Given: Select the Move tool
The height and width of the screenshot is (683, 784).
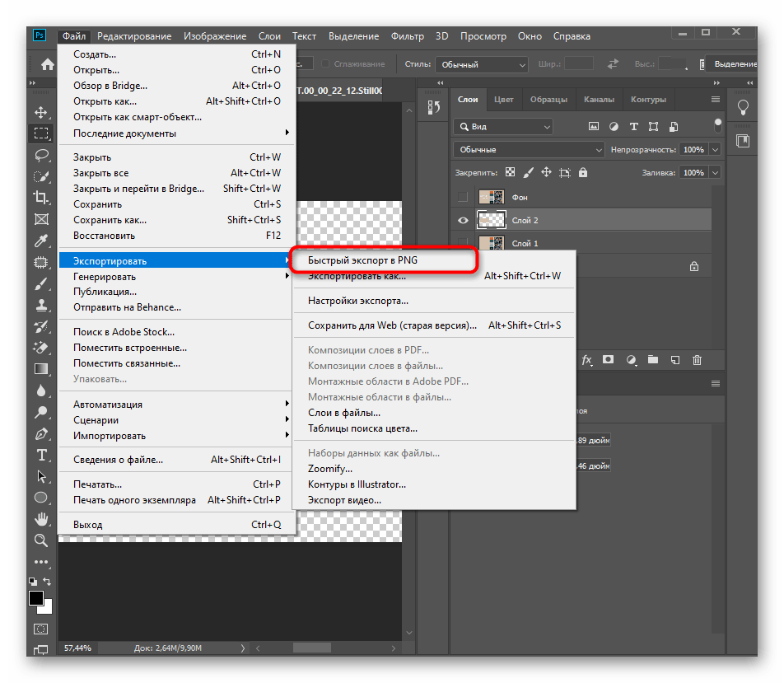Looking at the screenshot, I should point(41,111).
